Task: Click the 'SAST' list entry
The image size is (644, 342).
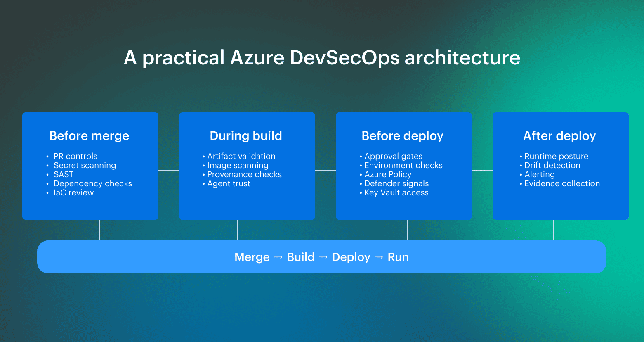Action: tap(64, 174)
